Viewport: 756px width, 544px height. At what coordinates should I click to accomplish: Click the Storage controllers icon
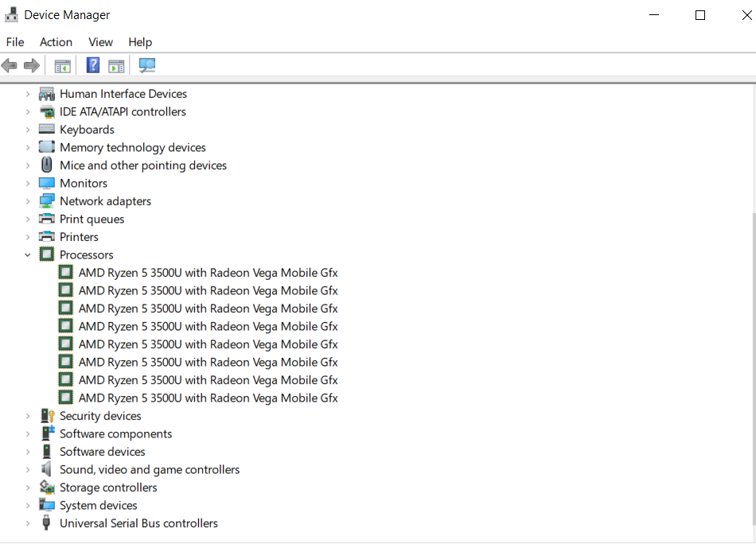point(47,488)
